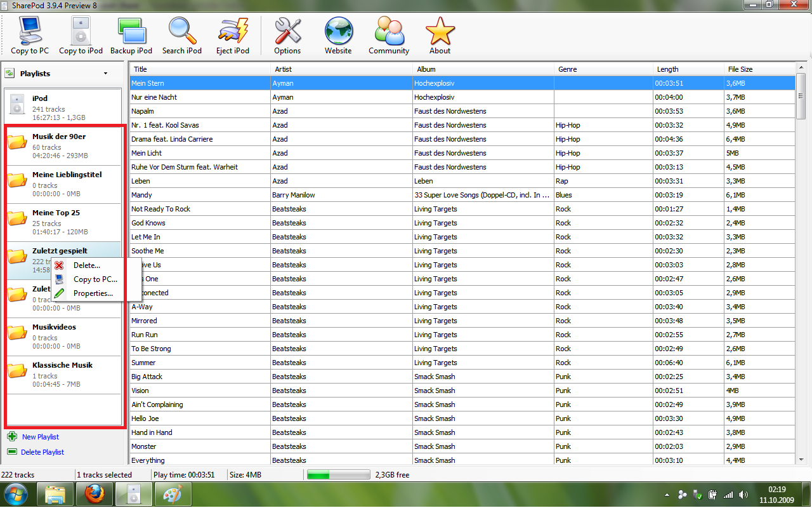Select the track Mein Stern

[462, 83]
